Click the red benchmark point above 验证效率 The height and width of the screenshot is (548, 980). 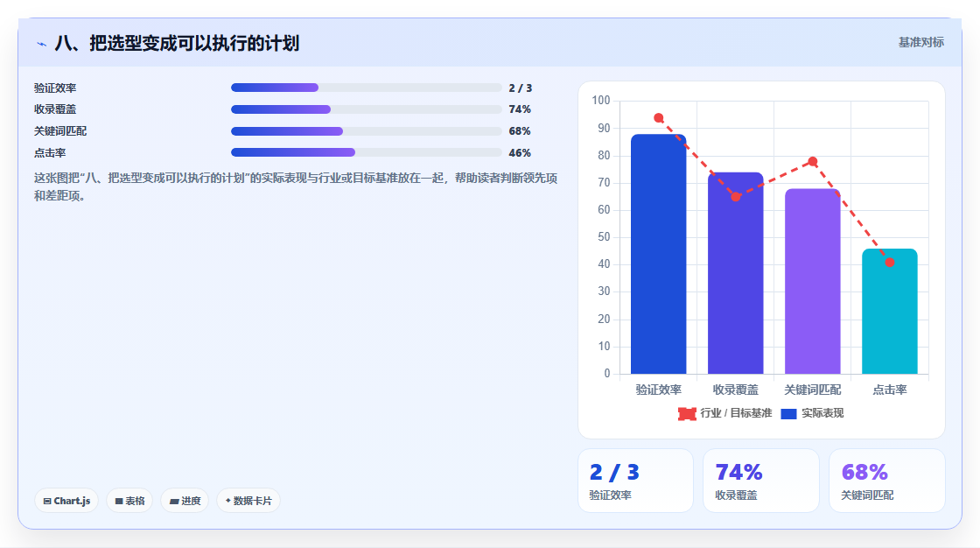[658, 117]
